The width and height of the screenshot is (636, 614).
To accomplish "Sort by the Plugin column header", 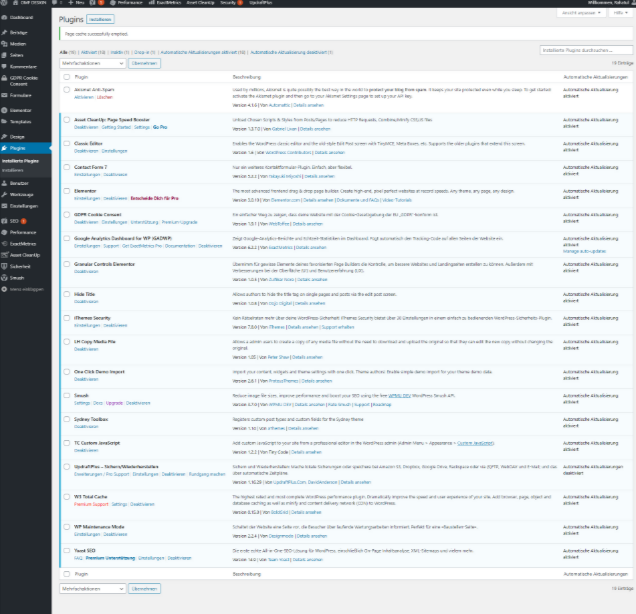I will coord(81,77).
